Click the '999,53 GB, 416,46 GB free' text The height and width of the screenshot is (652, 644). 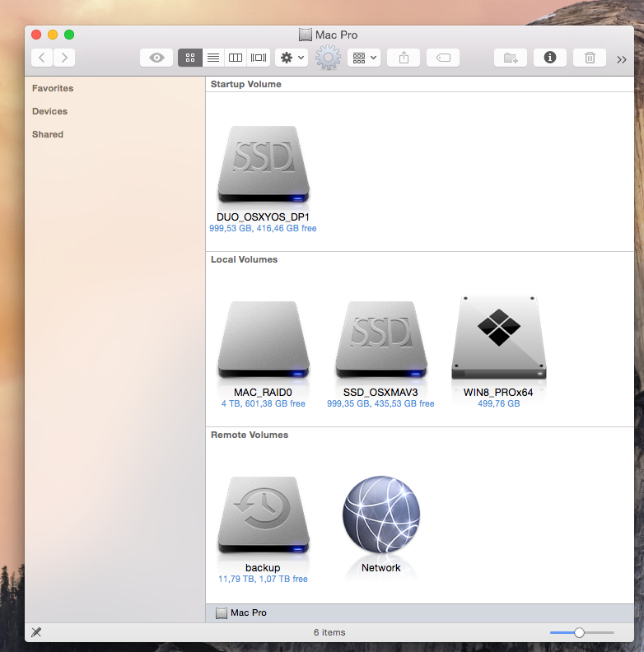263,228
